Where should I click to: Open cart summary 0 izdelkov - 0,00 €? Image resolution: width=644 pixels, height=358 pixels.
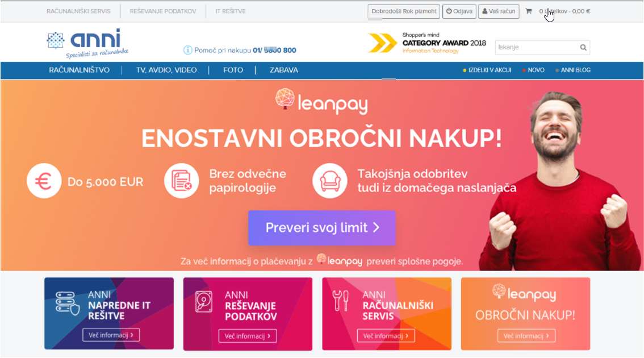564,11
